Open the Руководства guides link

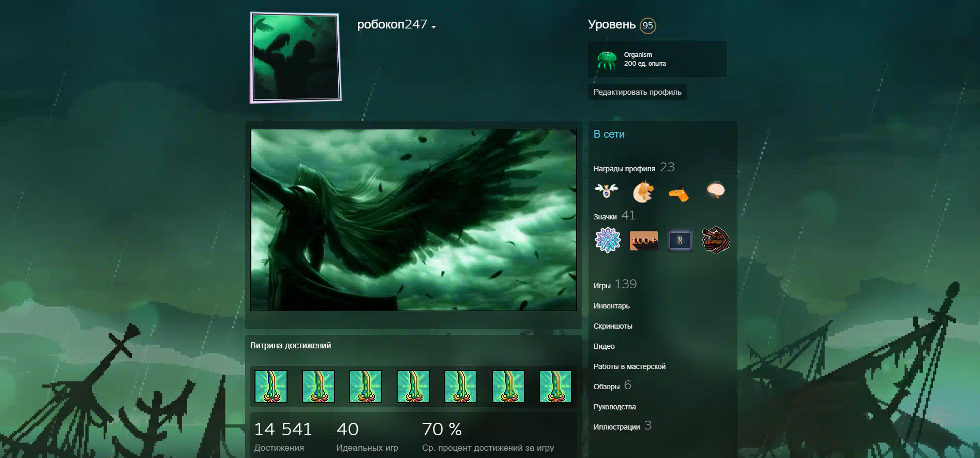[615, 407]
